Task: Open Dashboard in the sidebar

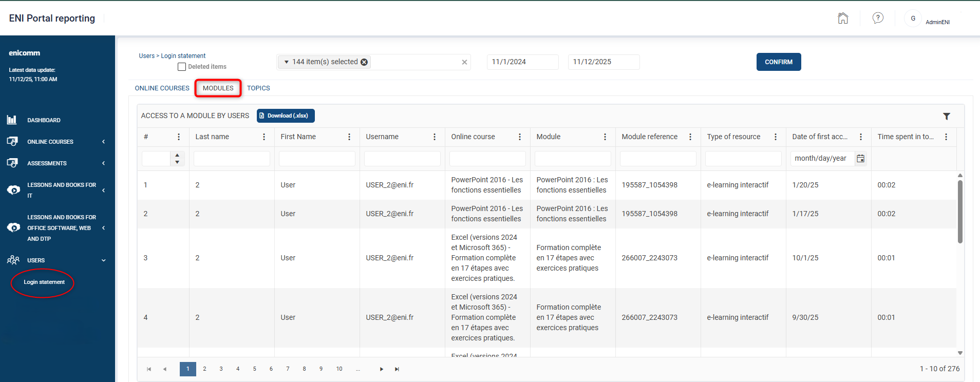Action: pyautogui.click(x=44, y=120)
